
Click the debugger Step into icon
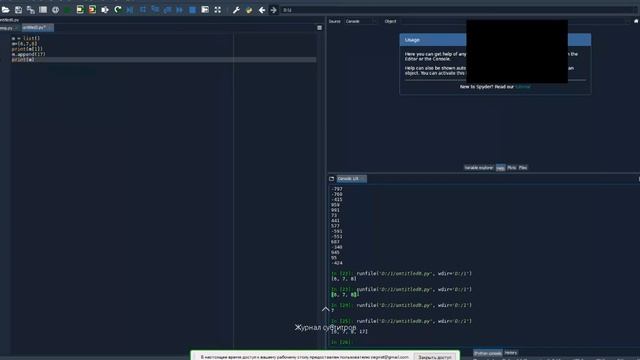click(155, 9)
